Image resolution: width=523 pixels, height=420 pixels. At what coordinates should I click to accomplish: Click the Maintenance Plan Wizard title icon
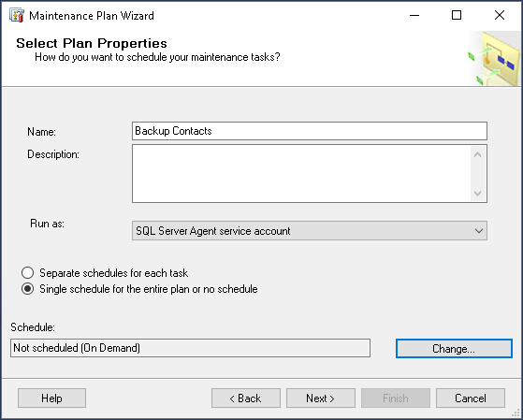click(17, 15)
